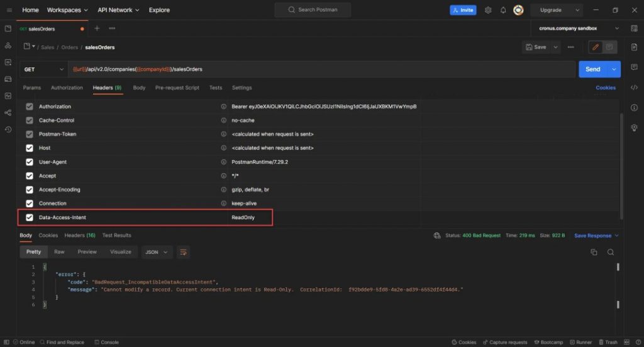Open tab options ellipsis next to plus
Screen dimensions: 644x347
(112, 28)
